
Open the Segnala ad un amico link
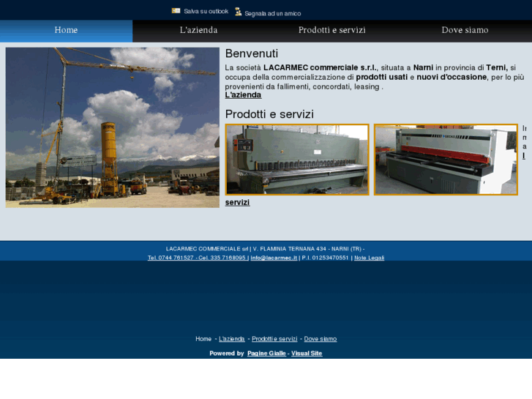pyautogui.click(x=273, y=14)
